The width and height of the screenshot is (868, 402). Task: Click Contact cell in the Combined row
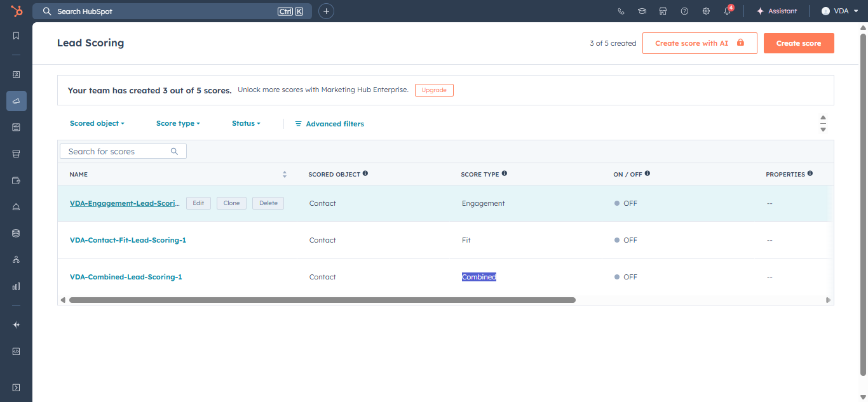[322, 277]
